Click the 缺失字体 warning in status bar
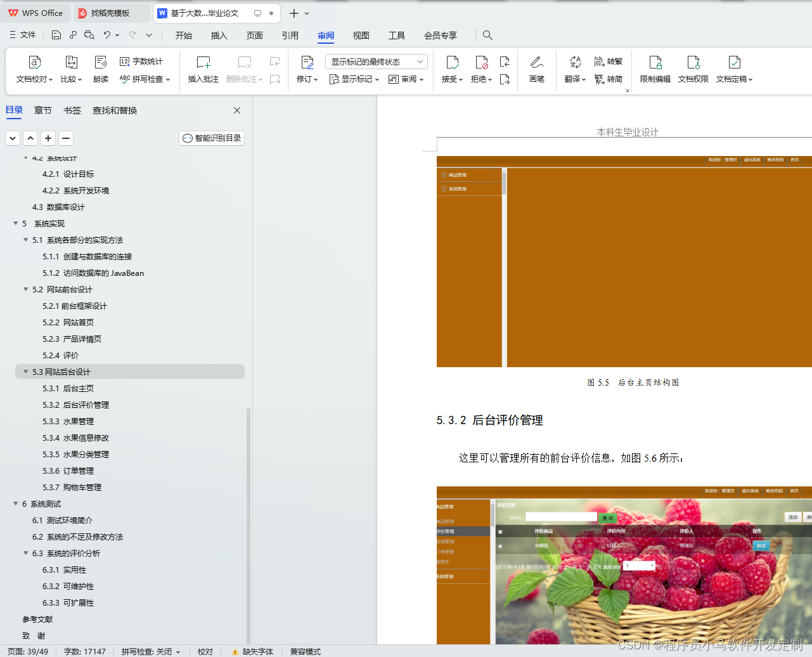Image resolution: width=812 pixels, height=657 pixels. pos(253,651)
